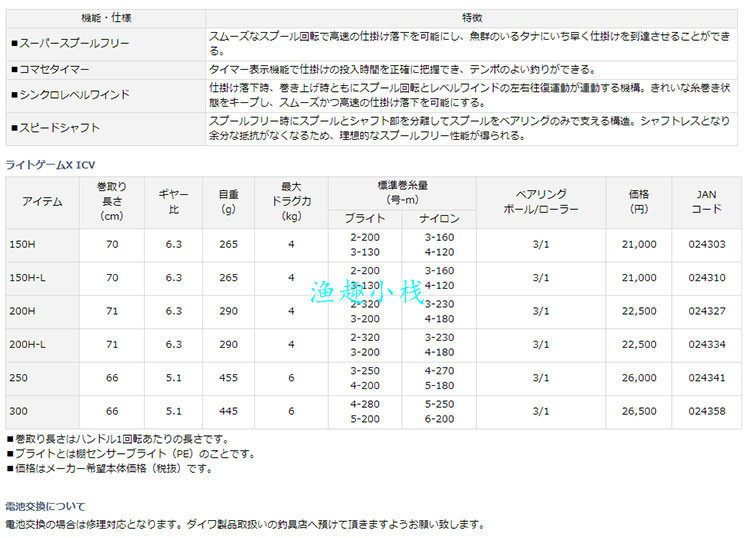Click the コマセタイマー description text

(x=402, y=70)
